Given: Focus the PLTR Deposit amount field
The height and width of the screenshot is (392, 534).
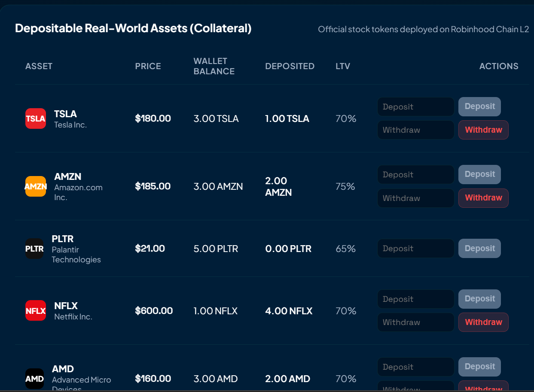Looking at the screenshot, I should coord(416,249).
